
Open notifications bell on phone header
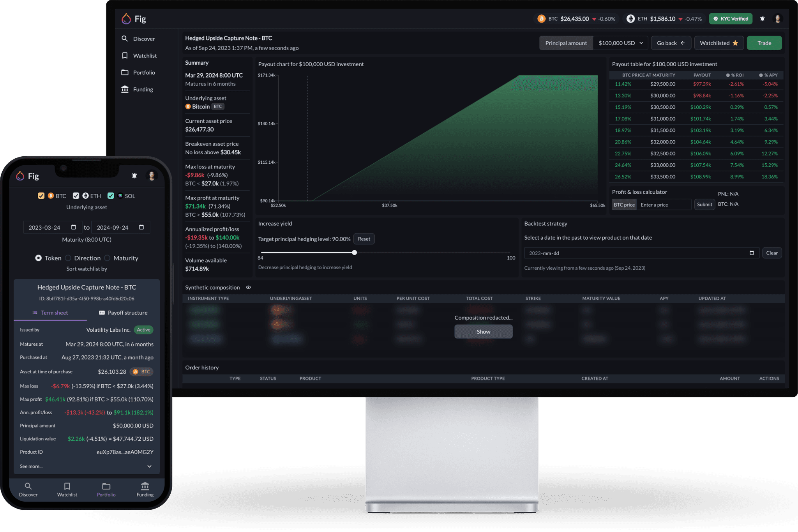134,176
